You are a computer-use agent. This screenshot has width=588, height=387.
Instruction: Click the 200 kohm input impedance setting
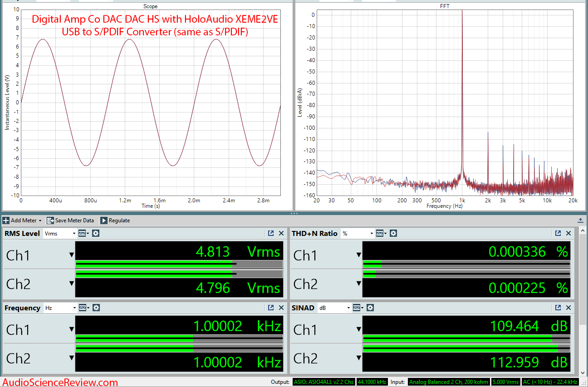tap(473, 382)
